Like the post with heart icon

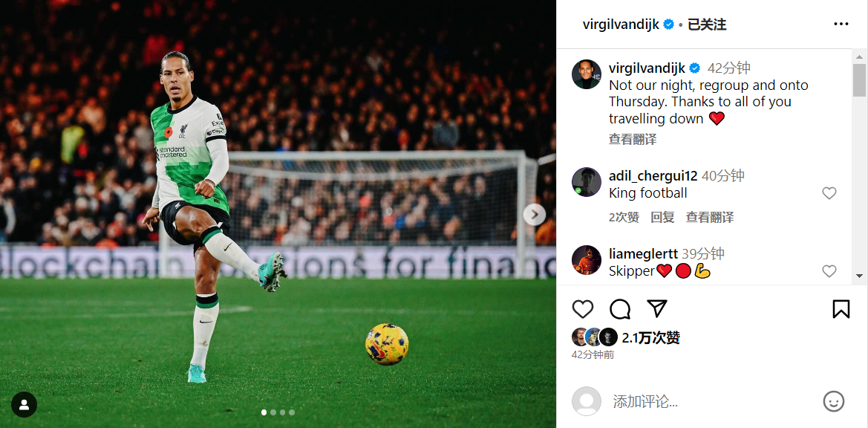pyautogui.click(x=582, y=309)
